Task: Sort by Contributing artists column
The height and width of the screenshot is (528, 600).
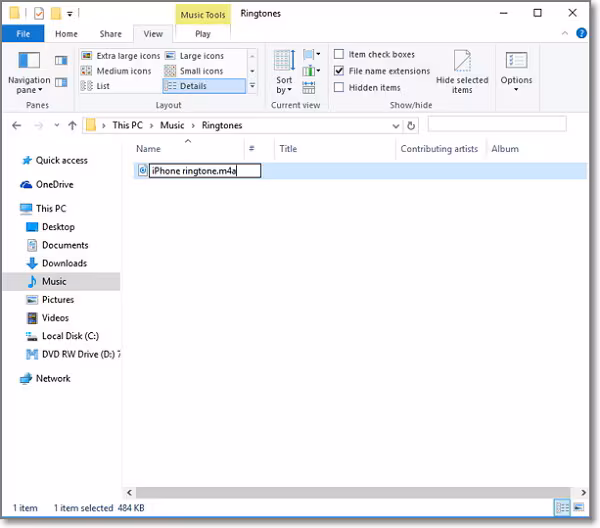Action: click(441, 148)
